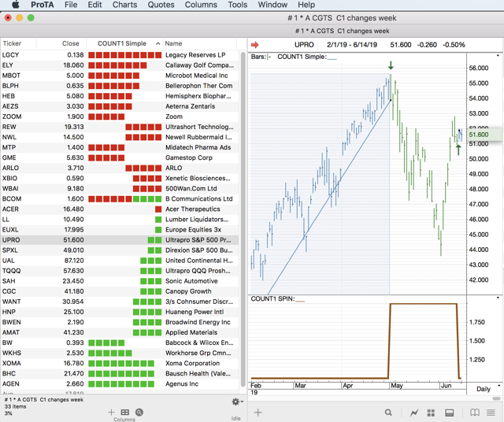This screenshot has height=422, width=504.
Task: Select the TQQQ Ultrapro QQQ row
Action: (x=120, y=271)
